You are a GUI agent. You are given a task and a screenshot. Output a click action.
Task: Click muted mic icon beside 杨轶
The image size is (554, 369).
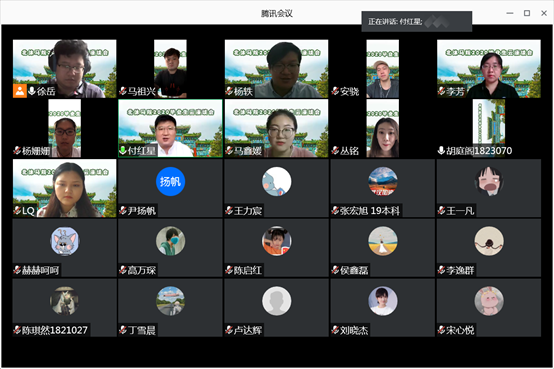(x=229, y=91)
